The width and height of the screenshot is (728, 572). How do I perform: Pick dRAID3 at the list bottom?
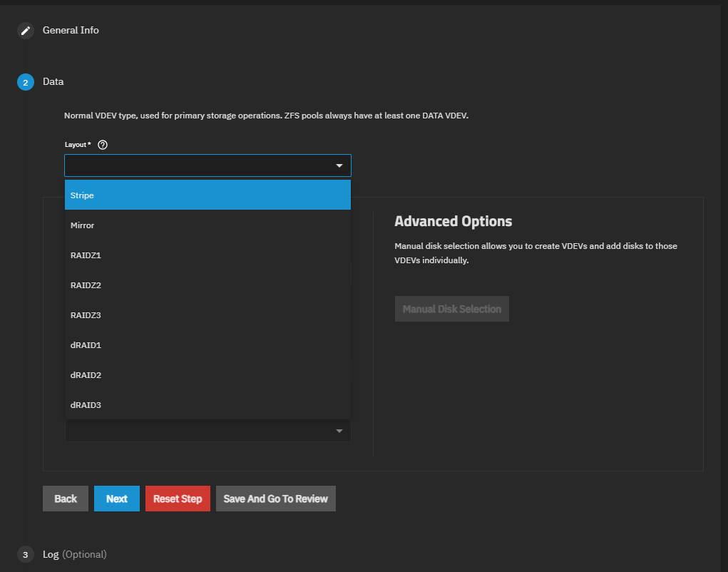[207, 405]
